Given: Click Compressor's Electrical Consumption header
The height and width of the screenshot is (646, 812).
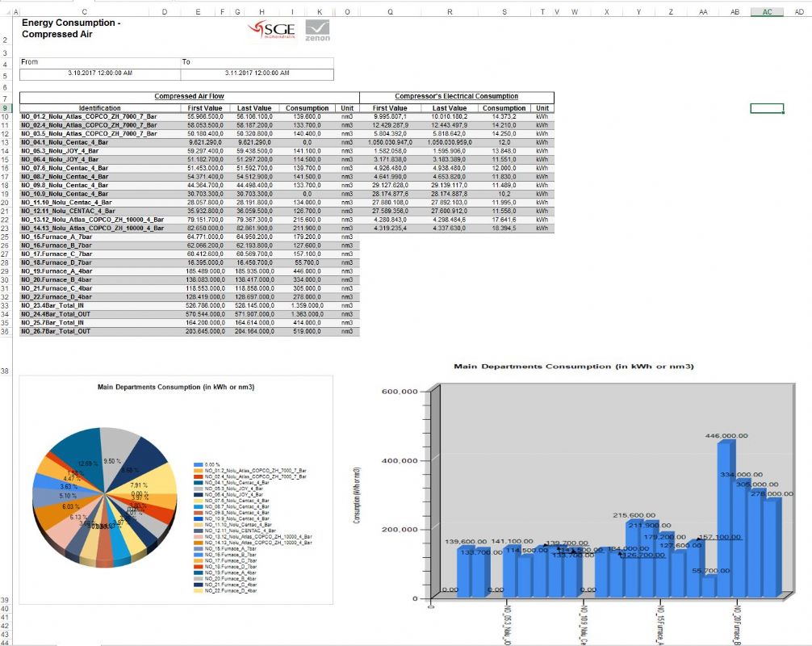Looking at the screenshot, I should [x=456, y=96].
